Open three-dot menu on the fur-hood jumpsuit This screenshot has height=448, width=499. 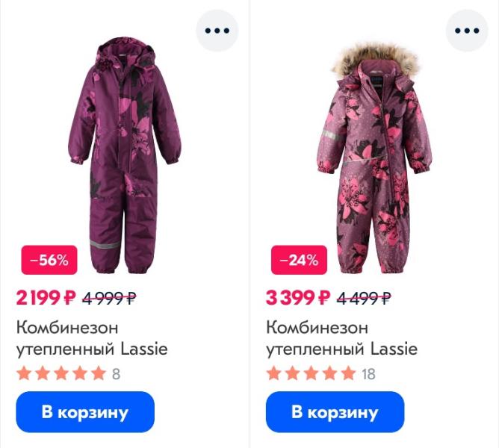(467, 31)
